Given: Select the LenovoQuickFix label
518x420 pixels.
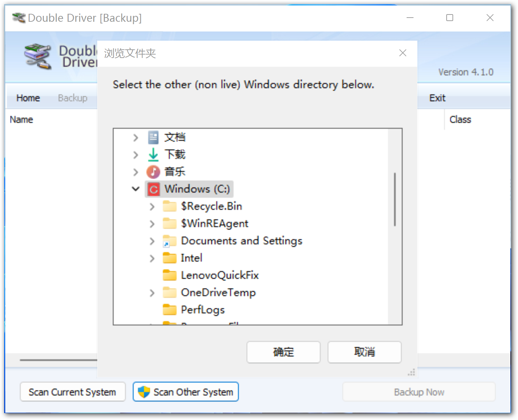Looking at the screenshot, I should click(220, 275).
